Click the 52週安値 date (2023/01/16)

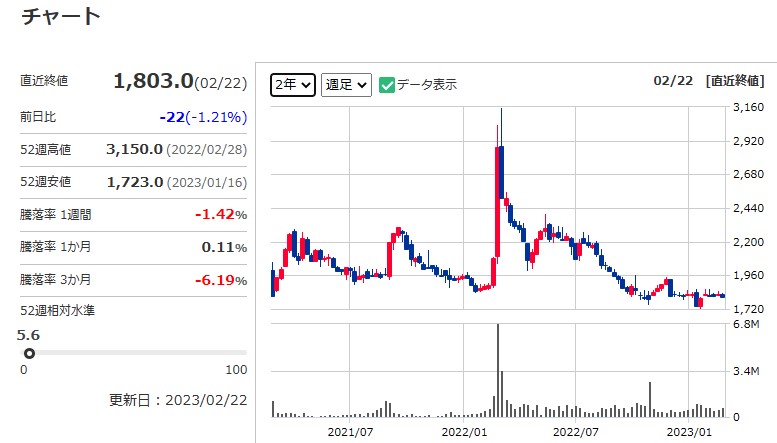pos(207,183)
